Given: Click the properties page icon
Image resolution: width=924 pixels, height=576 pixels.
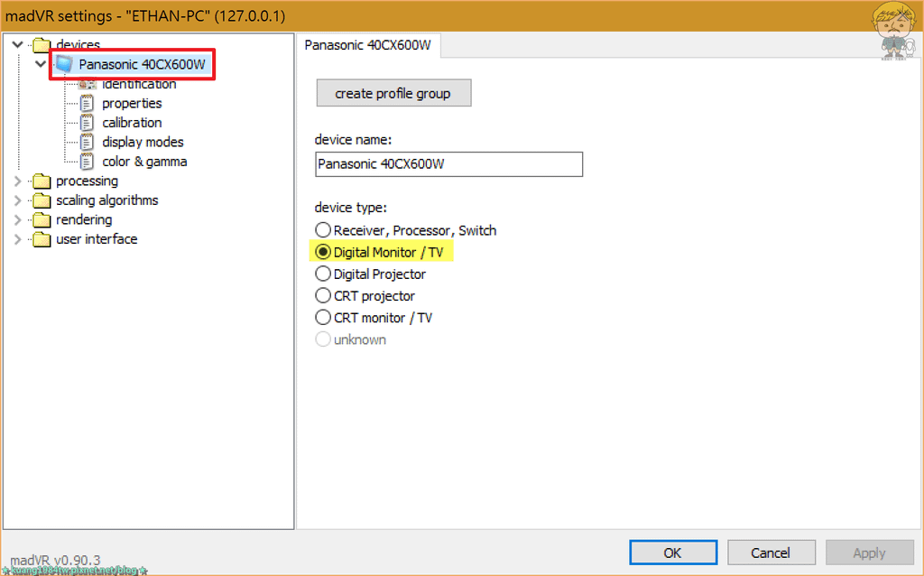Looking at the screenshot, I should coord(88,103).
